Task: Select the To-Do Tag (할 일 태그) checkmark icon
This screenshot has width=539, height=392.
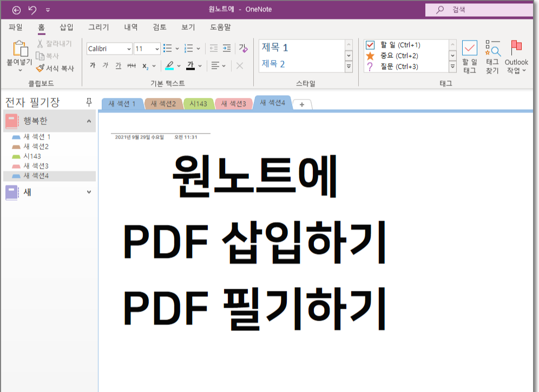Action: point(469,52)
